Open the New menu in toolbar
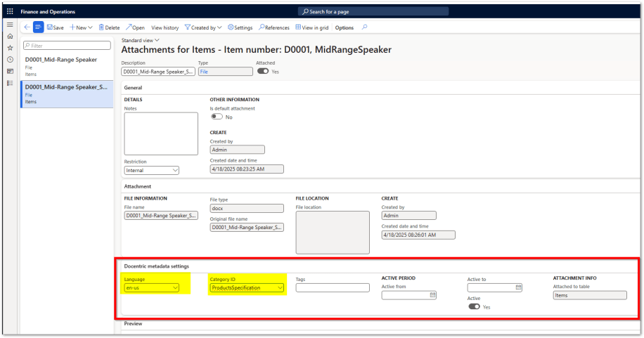644x338 pixels. point(81,27)
